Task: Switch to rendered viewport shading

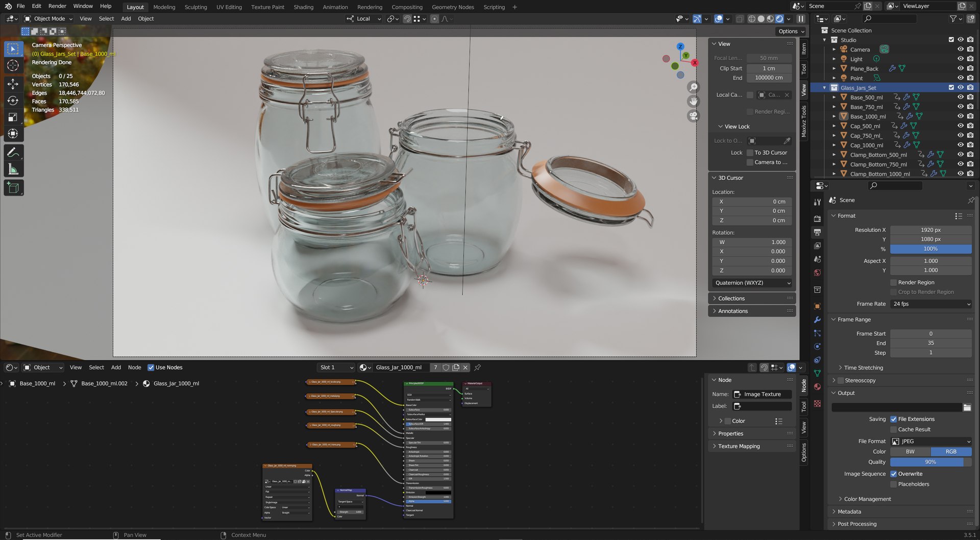Action: coord(779,19)
